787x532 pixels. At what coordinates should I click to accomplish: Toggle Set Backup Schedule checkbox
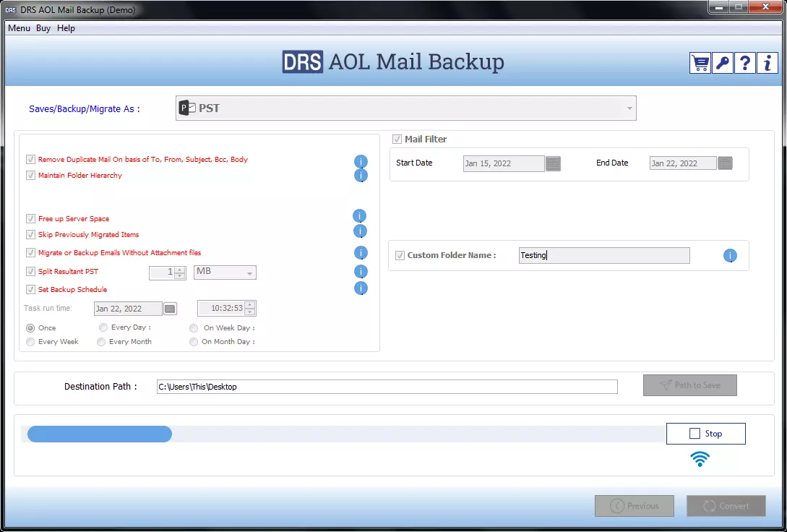tap(30, 290)
